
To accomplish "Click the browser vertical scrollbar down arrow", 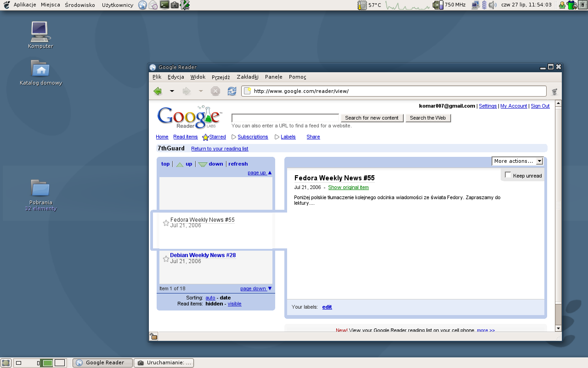I will click(559, 328).
